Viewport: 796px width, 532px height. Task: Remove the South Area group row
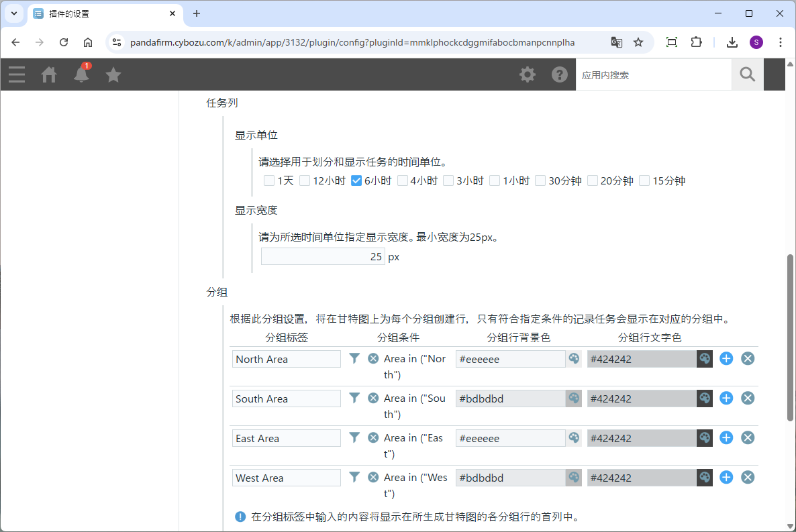tap(748, 398)
